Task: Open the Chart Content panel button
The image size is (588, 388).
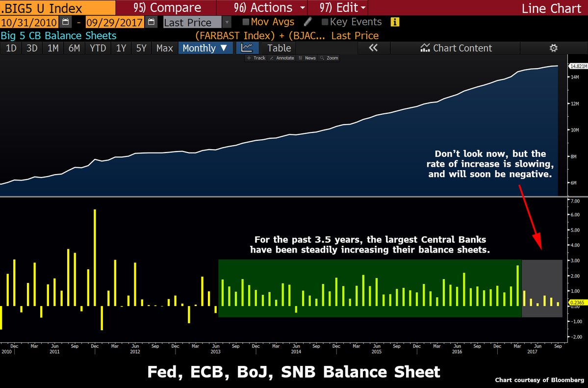Action: coord(456,48)
